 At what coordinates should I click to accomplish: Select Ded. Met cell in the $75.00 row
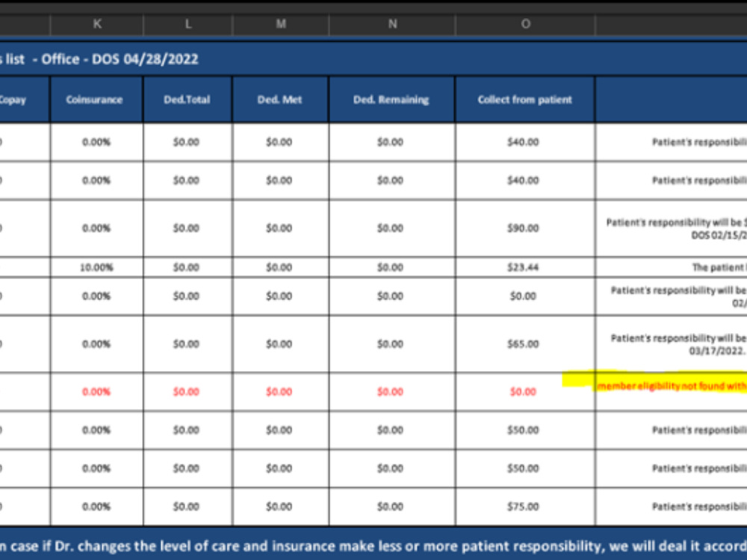pos(281,507)
